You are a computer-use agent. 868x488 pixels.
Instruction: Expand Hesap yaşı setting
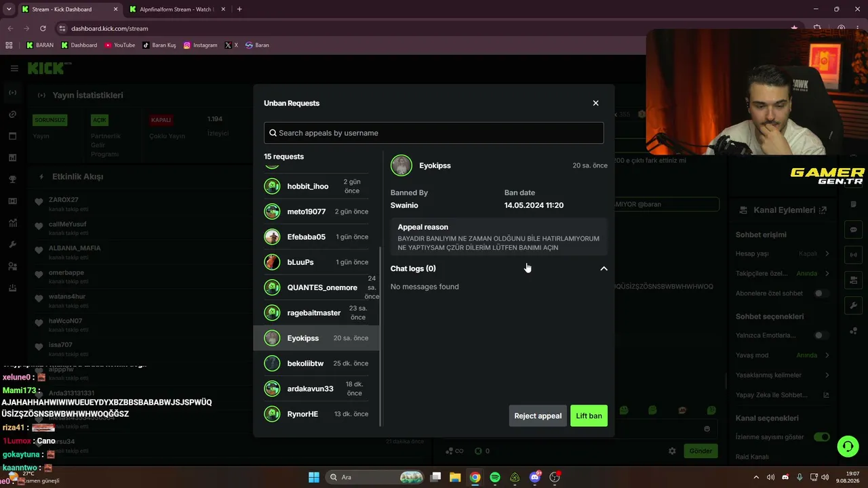(x=783, y=253)
